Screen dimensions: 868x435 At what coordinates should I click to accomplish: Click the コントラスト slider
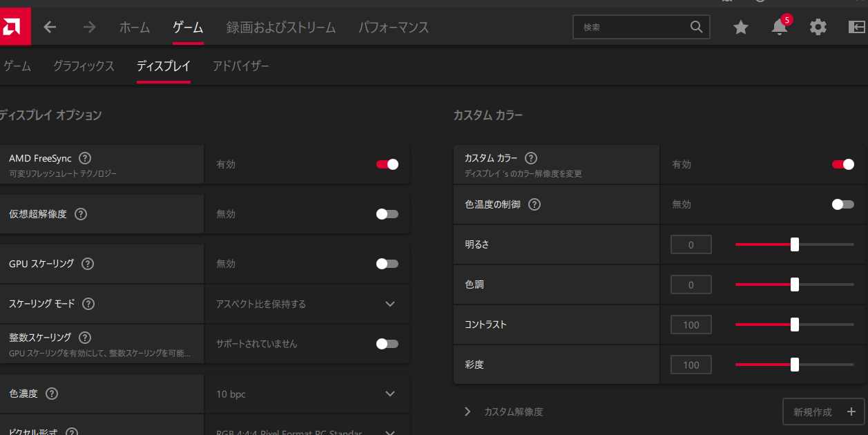pos(795,325)
